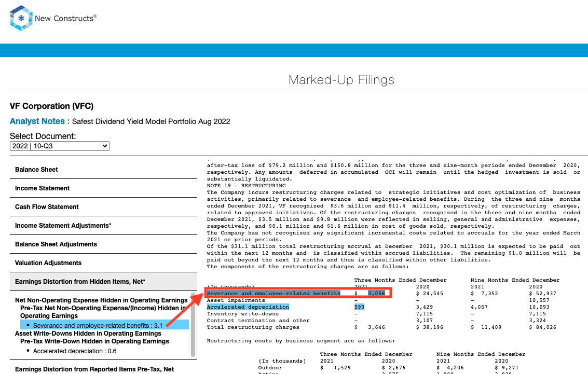The height and width of the screenshot is (374, 588).
Task: Click the 'Outdoor' segment row label
Action: click(x=270, y=368)
